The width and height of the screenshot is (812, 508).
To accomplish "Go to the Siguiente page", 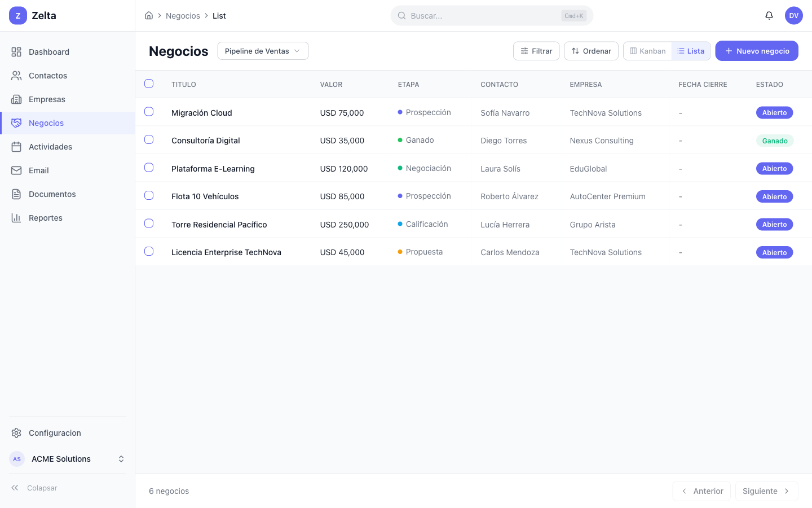I will 766,491.
